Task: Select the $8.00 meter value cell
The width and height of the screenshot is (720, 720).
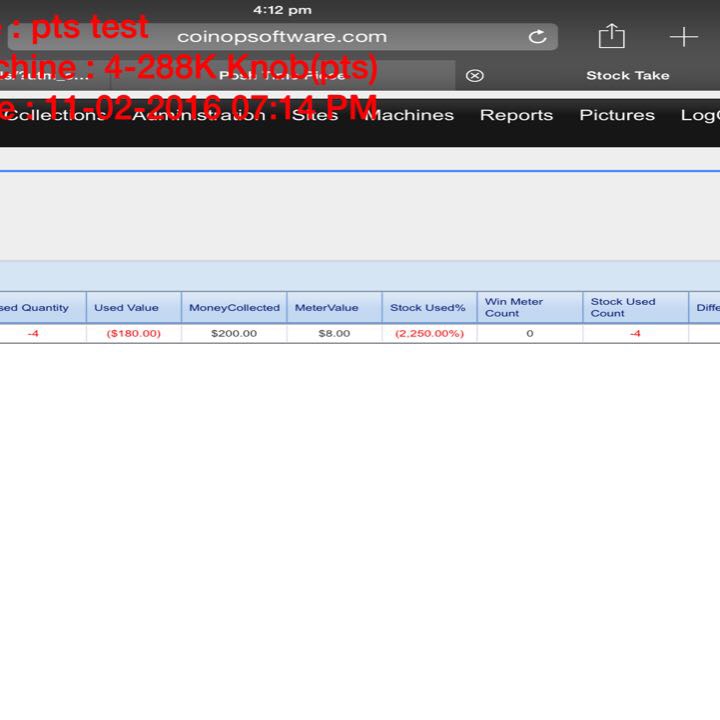Action: click(x=334, y=333)
